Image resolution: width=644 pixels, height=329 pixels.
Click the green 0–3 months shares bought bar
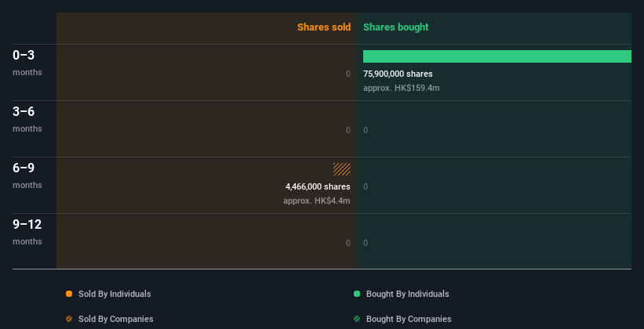497,56
